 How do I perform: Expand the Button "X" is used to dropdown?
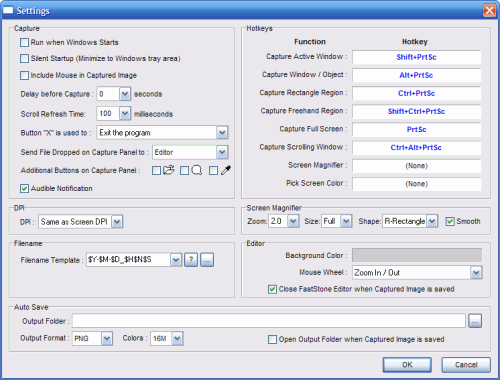pos(222,133)
